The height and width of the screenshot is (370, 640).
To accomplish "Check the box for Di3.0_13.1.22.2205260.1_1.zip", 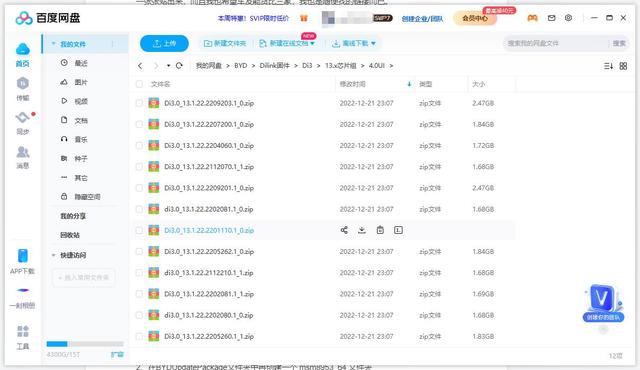I will 139,337.
